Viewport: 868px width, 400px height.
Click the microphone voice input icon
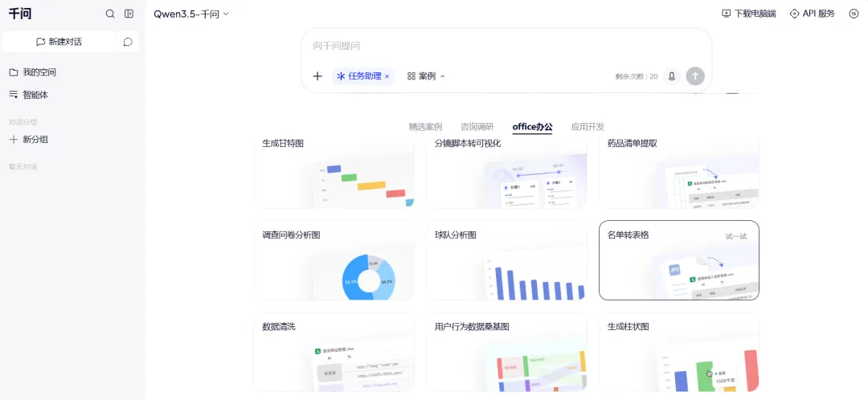[671, 76]
